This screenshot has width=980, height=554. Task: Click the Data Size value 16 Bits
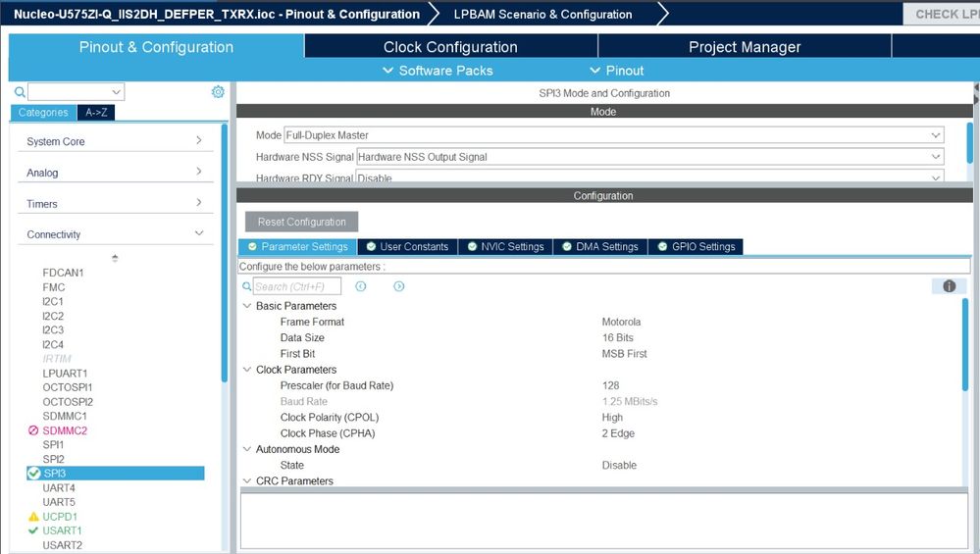(x=617, y=337)
